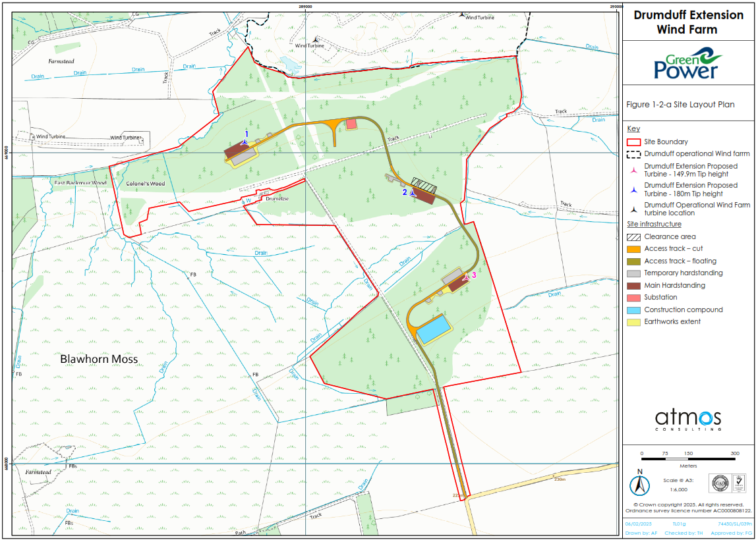756x540 pixels.
Task: Click the Drumduff Extension Wind Farm title
Action: 687,22
